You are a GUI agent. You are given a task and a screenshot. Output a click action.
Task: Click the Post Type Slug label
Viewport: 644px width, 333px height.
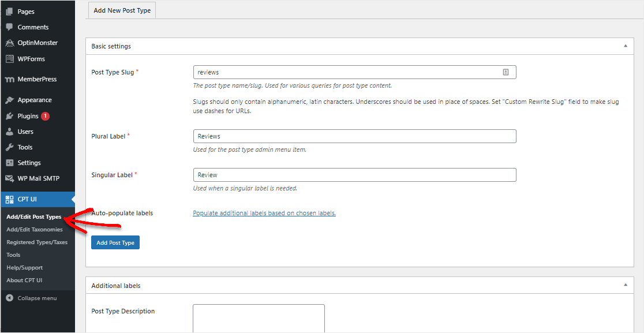(113, 72)
